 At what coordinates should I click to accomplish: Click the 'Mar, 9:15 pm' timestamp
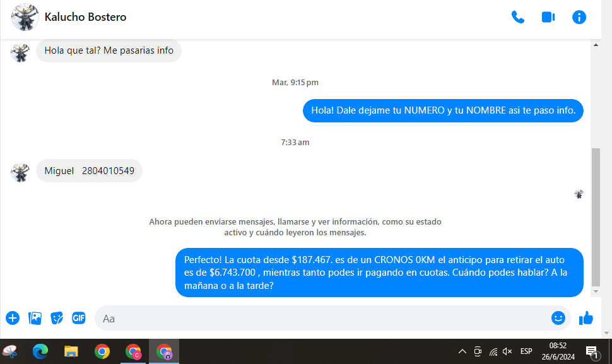pos(295,82)
